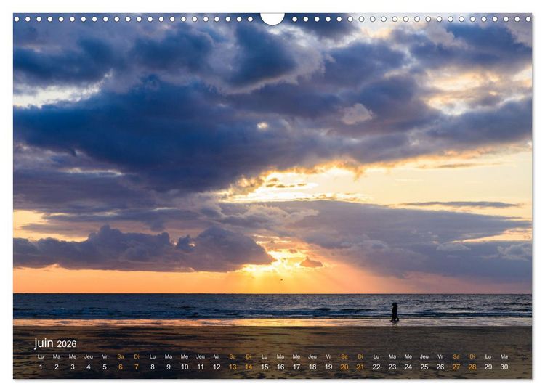Select the 19 date number
This screenshot has height=392, width=545.
(x=328, y=367)
